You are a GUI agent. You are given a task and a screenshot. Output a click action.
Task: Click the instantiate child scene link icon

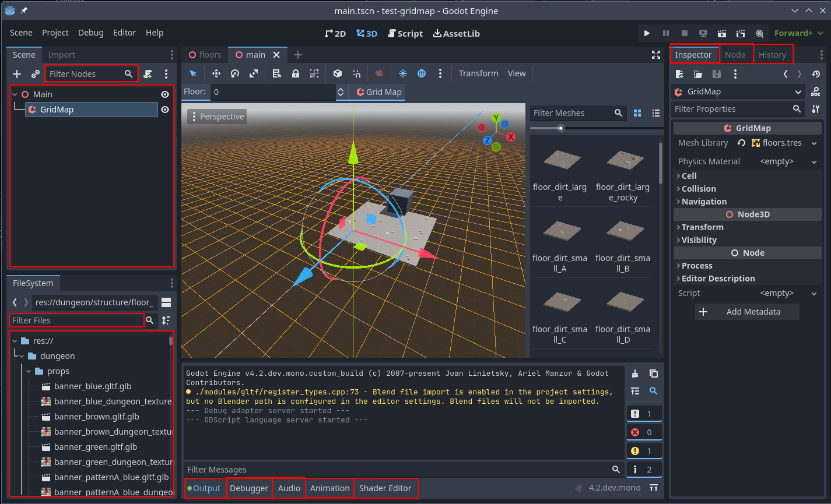click(x=36, y=74)
